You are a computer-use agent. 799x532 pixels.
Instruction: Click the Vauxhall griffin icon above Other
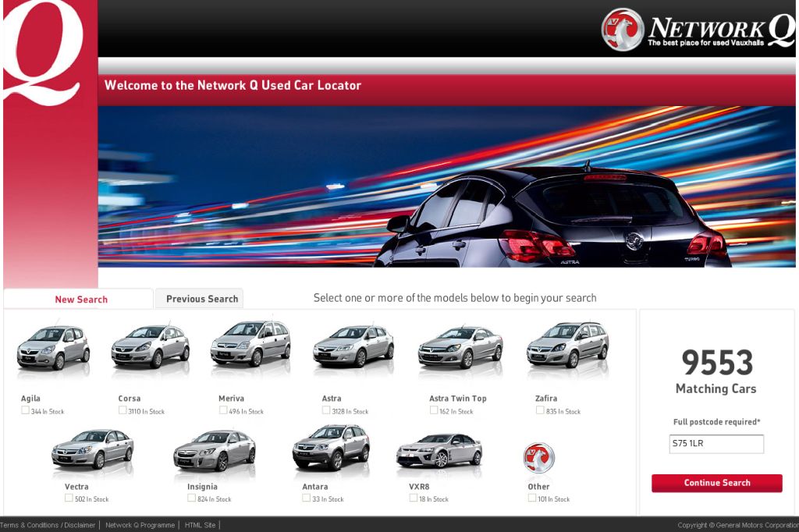tap(538, 458)
